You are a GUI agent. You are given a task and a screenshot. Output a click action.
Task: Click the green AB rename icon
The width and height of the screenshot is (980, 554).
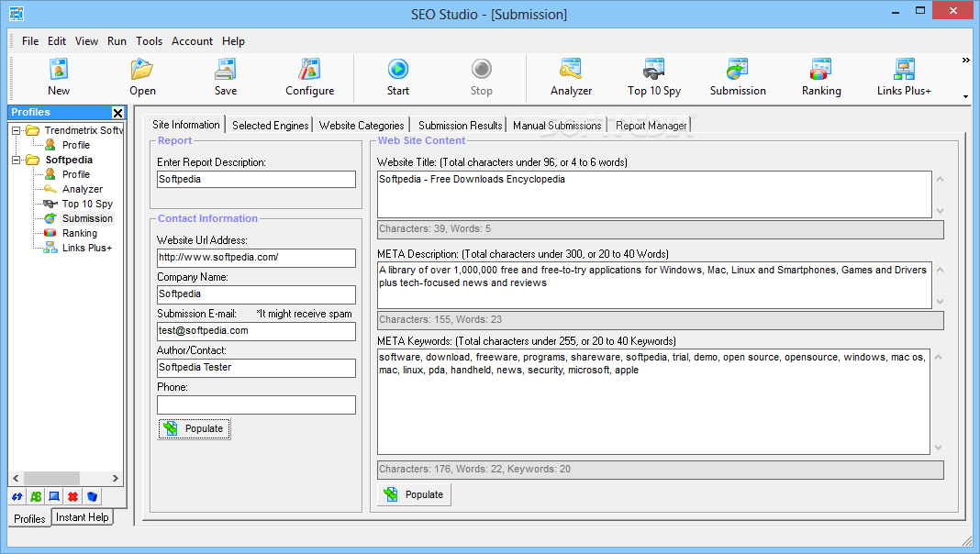pyautogui.click(x=36, y=497)
